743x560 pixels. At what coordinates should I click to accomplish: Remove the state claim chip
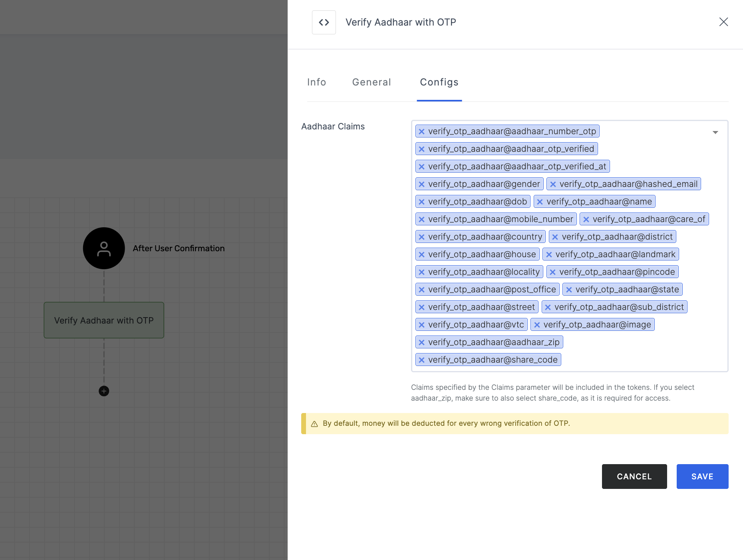(569, 290)
